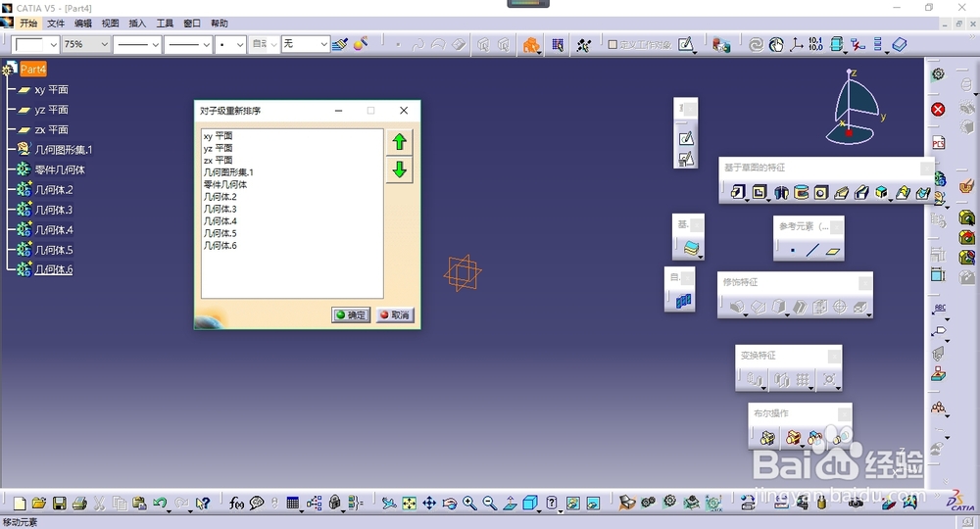Cancel the reorder dialog with 取消
The height and width of the screenshot is (529, 980).
(x=395, y=314)
